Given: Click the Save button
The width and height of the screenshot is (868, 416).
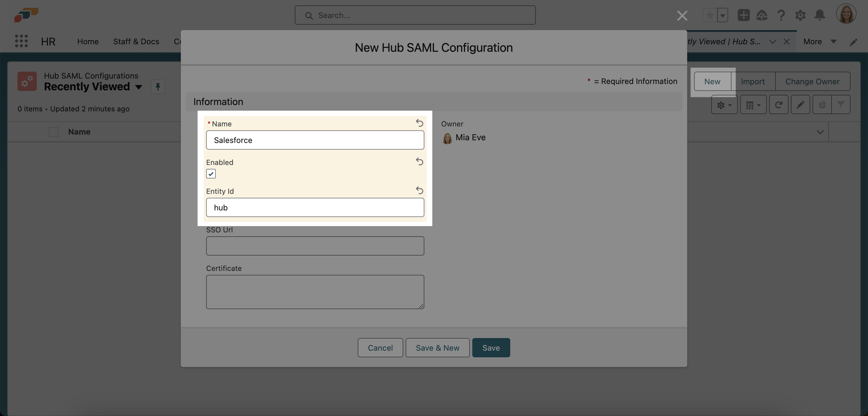Looking at the screenshot, I should 491,348.
